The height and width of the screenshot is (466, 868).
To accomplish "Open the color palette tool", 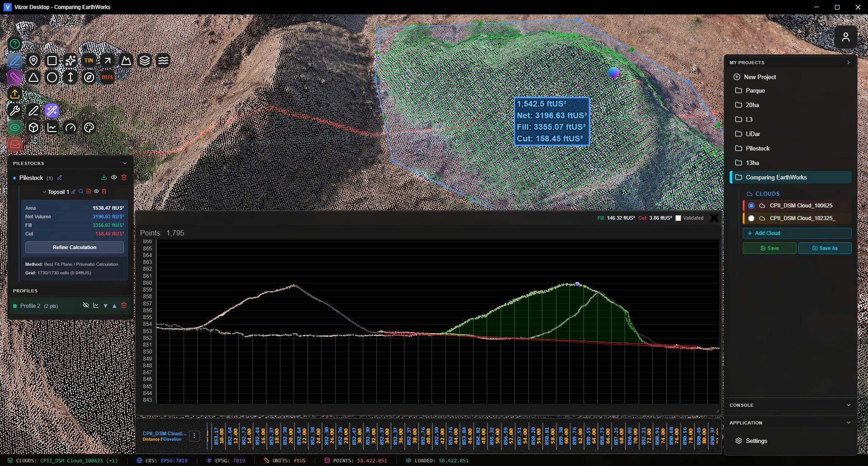I will pyautogui.click(x=89, y=127).
